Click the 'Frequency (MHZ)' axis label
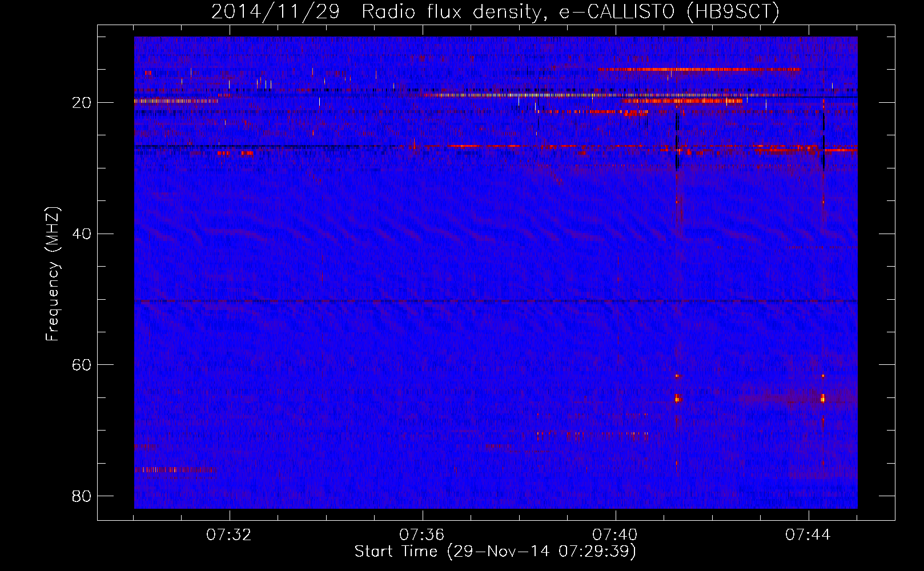 (x=53, y=274)
